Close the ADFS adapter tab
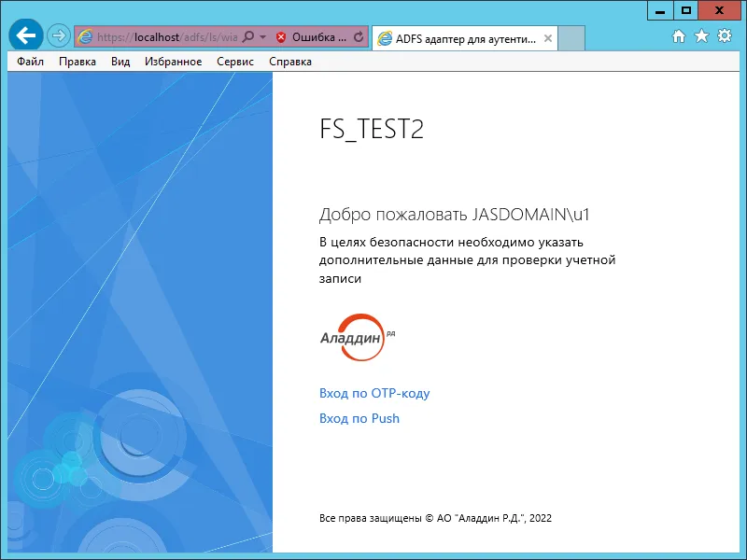This screenshot has width=747, height=560. [548, 38]
